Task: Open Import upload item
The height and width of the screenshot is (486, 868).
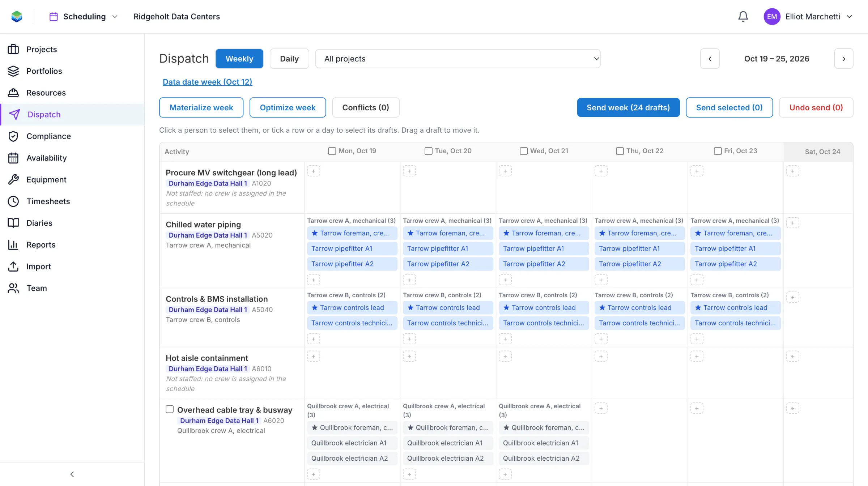Action: [72, 266]
